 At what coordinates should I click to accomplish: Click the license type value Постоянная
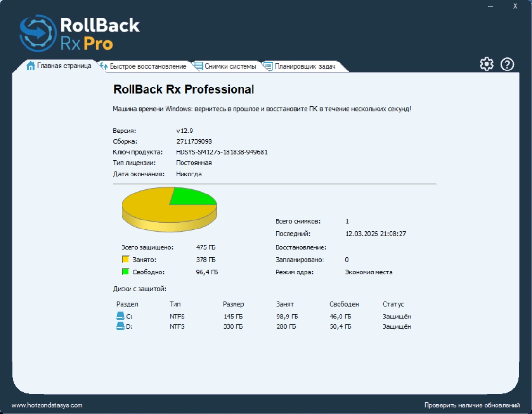click(194, 163)
